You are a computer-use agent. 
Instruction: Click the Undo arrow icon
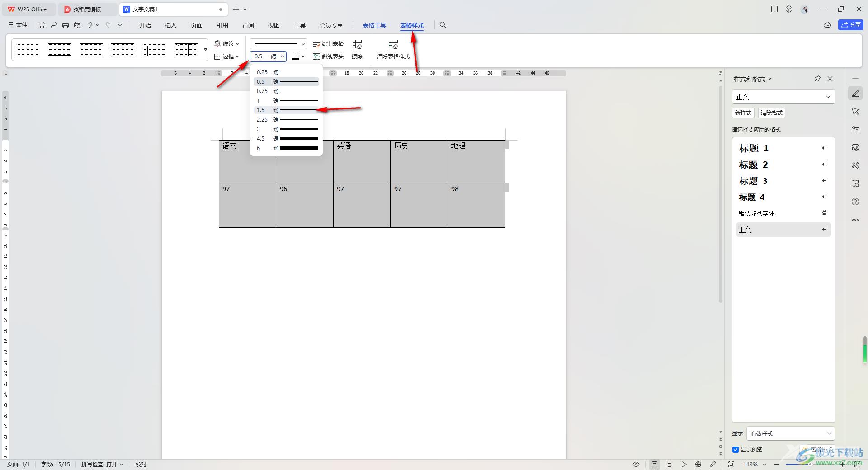(x=90, y=25)
